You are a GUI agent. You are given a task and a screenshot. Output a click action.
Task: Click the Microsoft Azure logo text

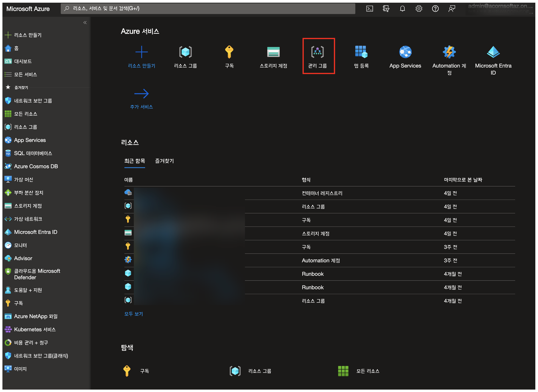[28, 9]
